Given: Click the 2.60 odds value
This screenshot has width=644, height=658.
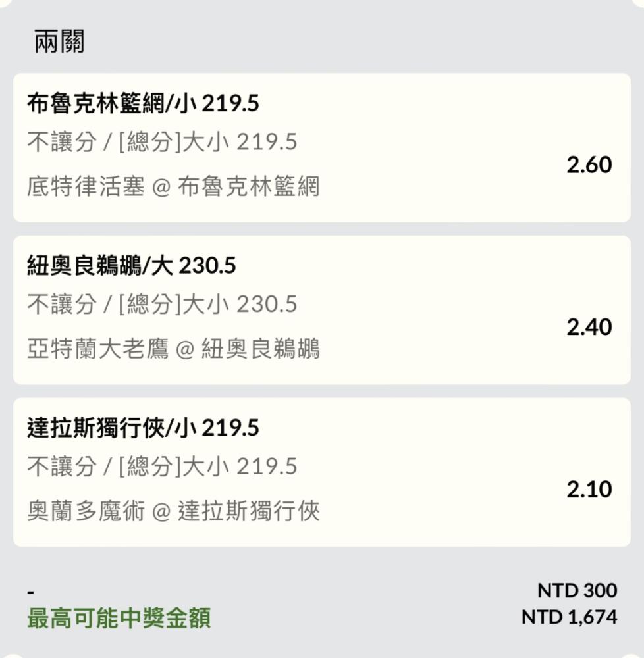Looking at the screenshot, I should pos(589,164).
